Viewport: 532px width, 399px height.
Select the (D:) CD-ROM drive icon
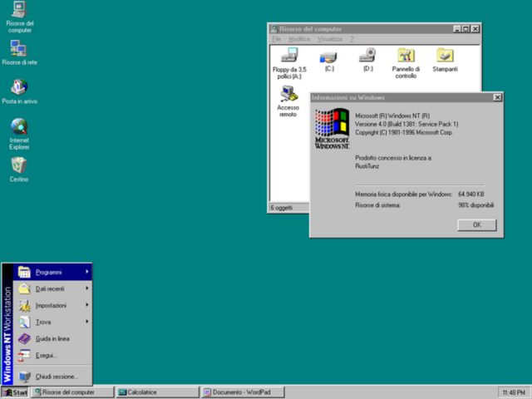point(367,60)
